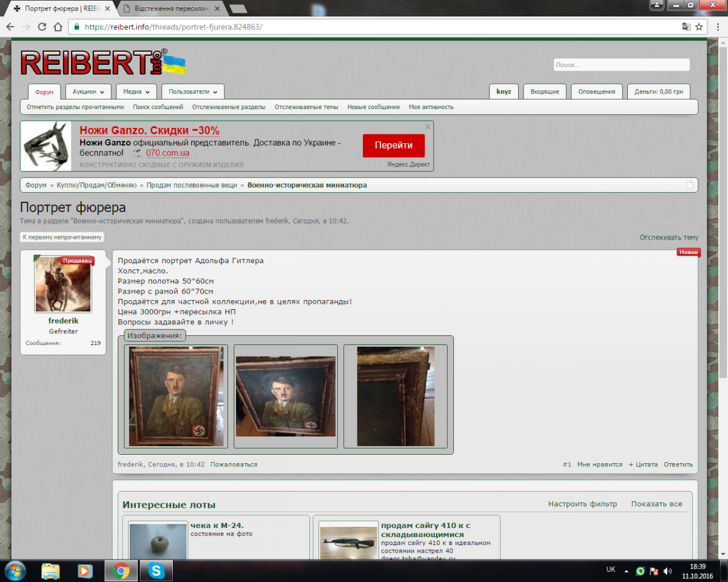Screen dimensions: 728x582
Task: Expand the Пользователи dropdown menu
Action: (193, 92)
